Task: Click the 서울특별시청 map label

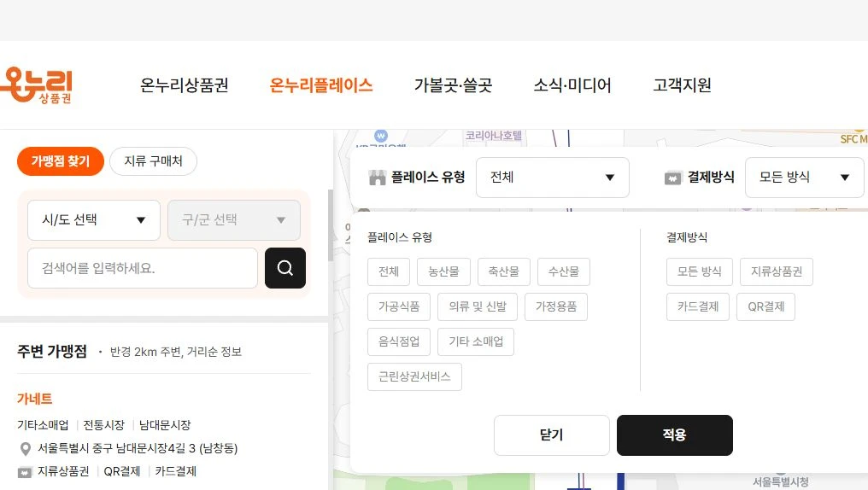Action: pyautogui.click(x=781, y=481)
